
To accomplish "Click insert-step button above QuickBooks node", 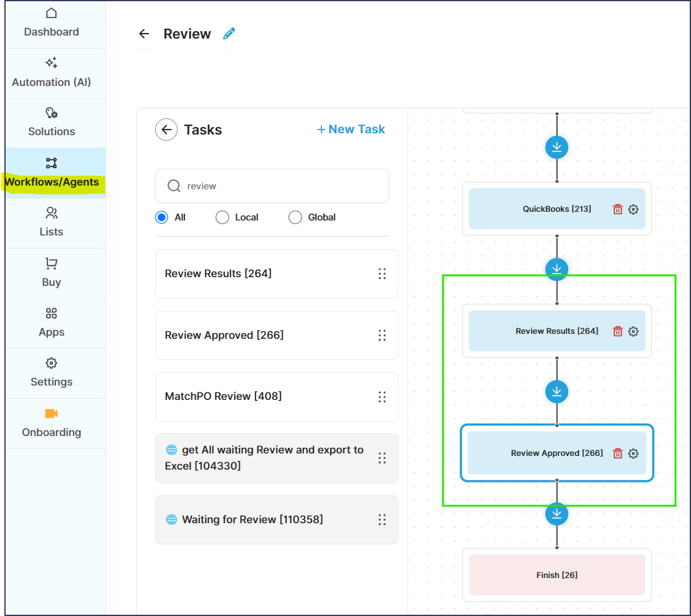I will (557, 147).
